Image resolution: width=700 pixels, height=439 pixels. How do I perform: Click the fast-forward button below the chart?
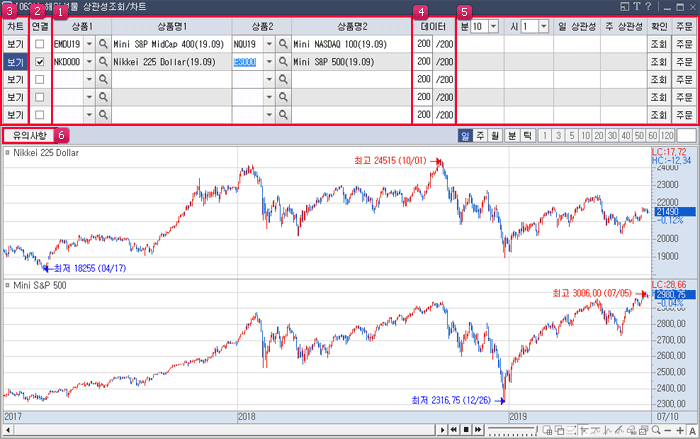coord(478,430)
